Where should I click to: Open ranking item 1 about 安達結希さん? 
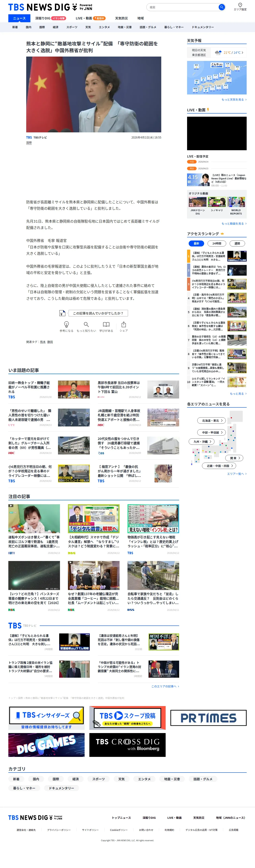tap(217, 256)
